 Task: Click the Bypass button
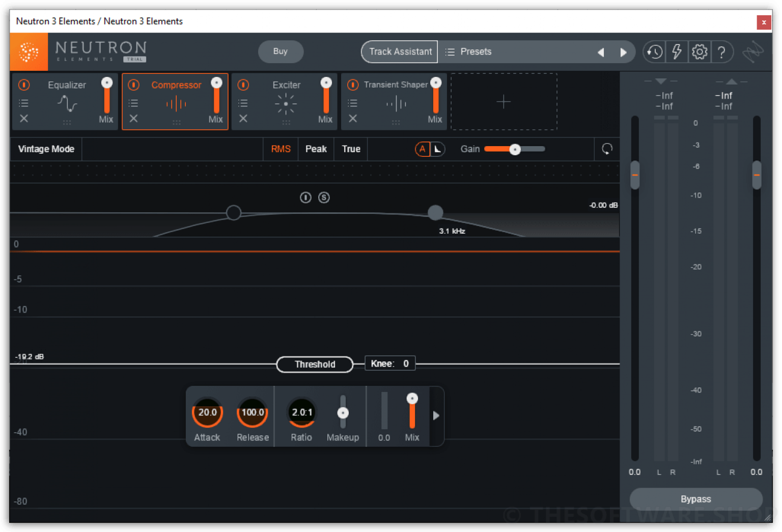point(695,499)
